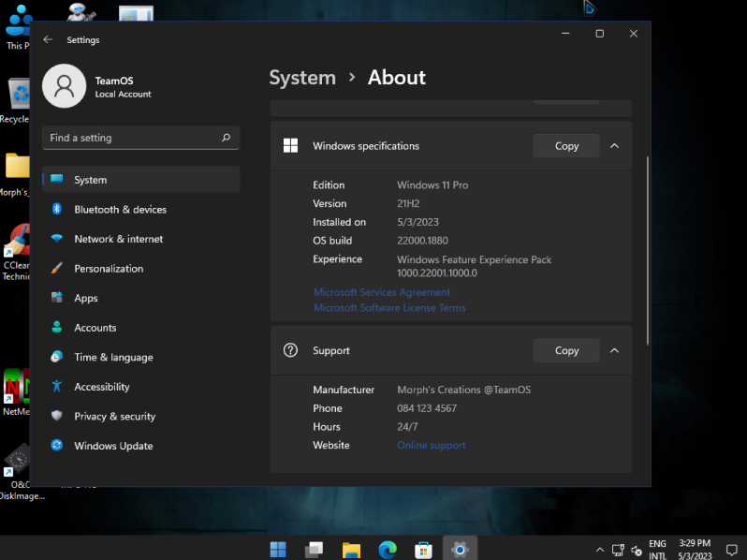
Task: Click the network icon in the system tray
Action: (x=618, y=550)
